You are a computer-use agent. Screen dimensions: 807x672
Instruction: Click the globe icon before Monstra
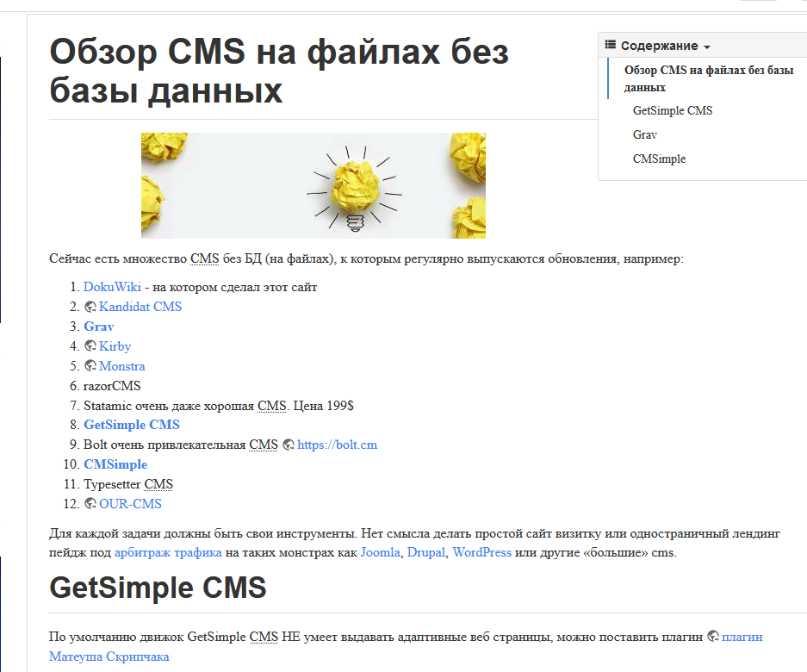tap(90, 365)
